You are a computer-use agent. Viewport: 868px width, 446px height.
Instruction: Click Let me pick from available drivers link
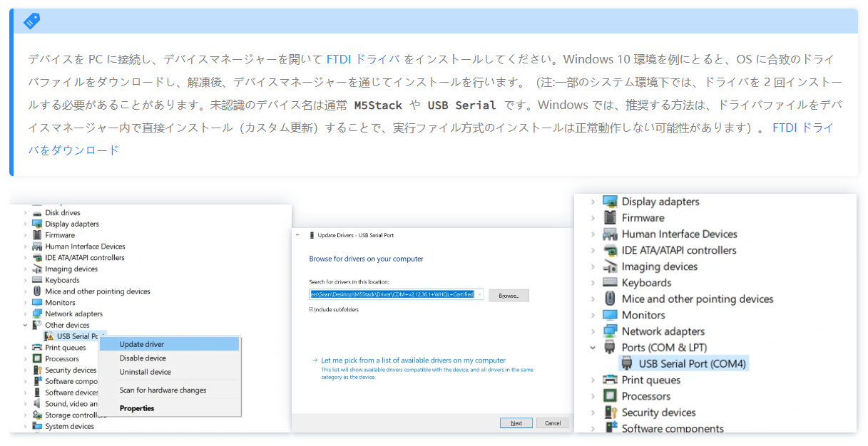click(x=414, y=361)
